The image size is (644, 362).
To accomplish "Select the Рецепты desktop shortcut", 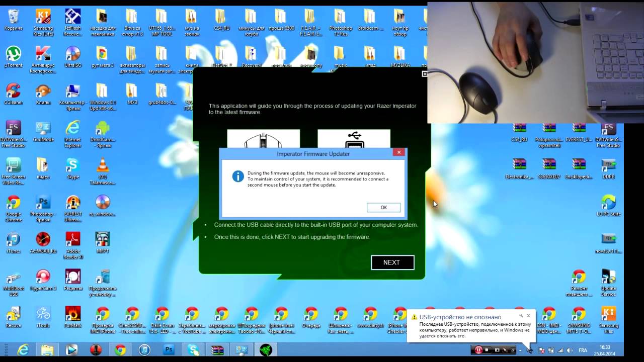I will tap(73, 280).
